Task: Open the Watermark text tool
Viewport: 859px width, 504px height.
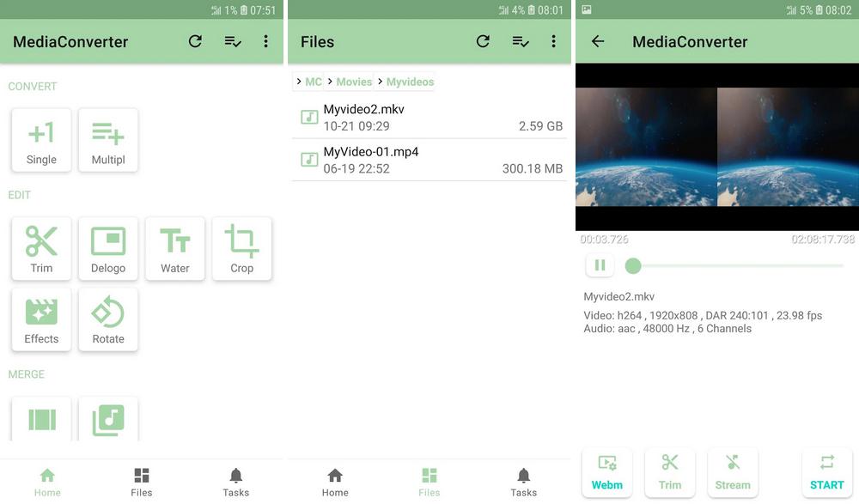Action: click(175, 248)
